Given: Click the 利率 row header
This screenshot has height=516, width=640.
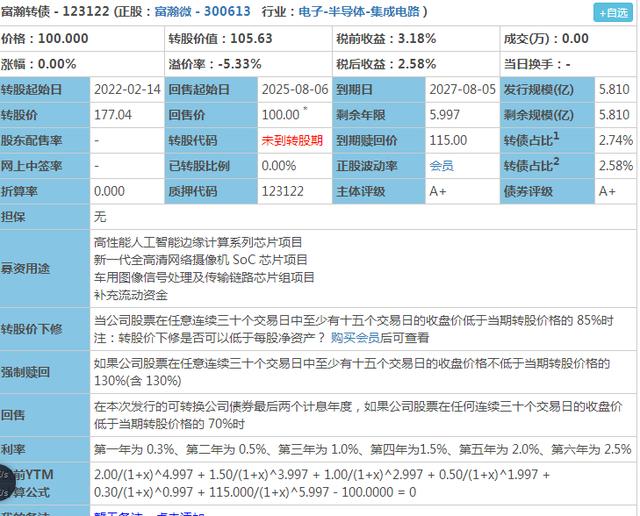Looking at the screenshot, I should click(x=44, y=449).
